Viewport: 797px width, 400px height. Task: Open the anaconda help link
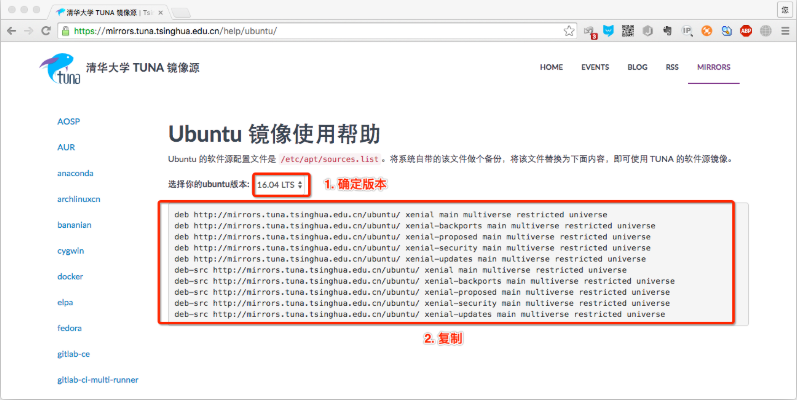coord(75,173)
